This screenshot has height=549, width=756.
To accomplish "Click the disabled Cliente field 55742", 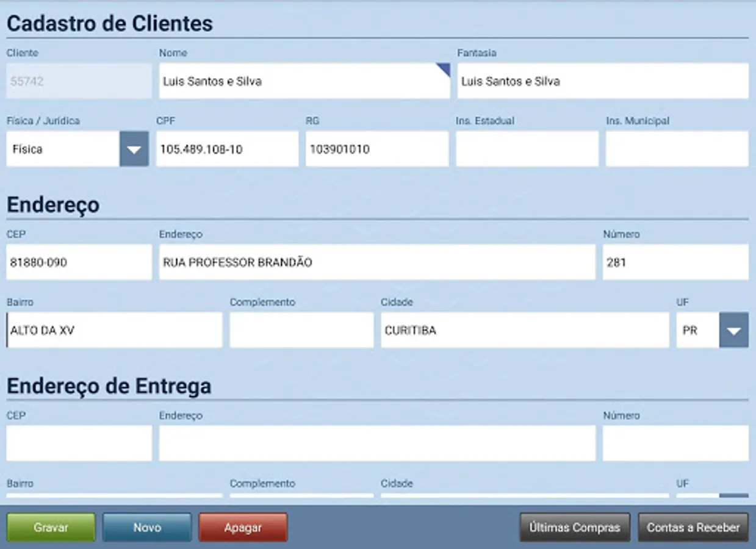I will pyautogui.click(x=79, y=81).
